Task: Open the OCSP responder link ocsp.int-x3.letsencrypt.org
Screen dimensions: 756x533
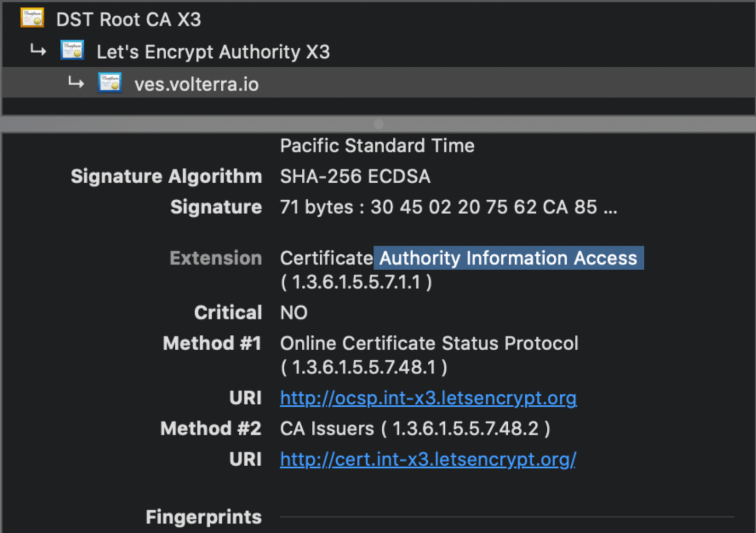Action: click(428, 397)
